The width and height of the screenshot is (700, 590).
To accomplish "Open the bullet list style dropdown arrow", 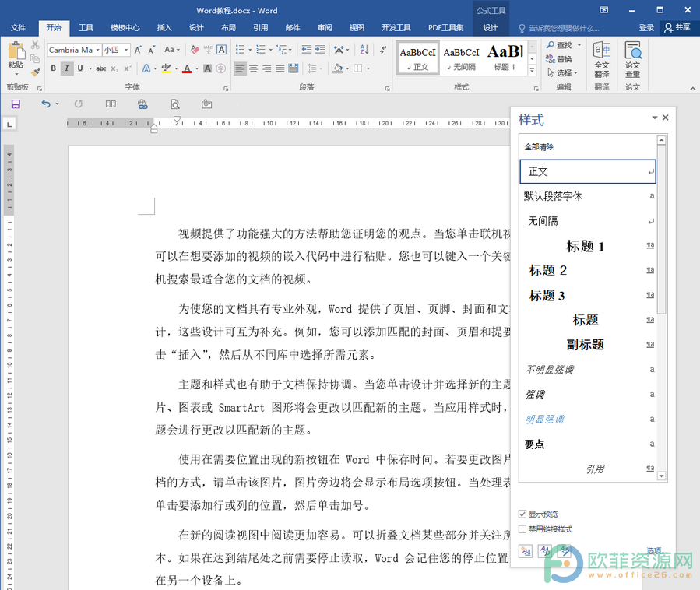I will (x=250, y=50).
